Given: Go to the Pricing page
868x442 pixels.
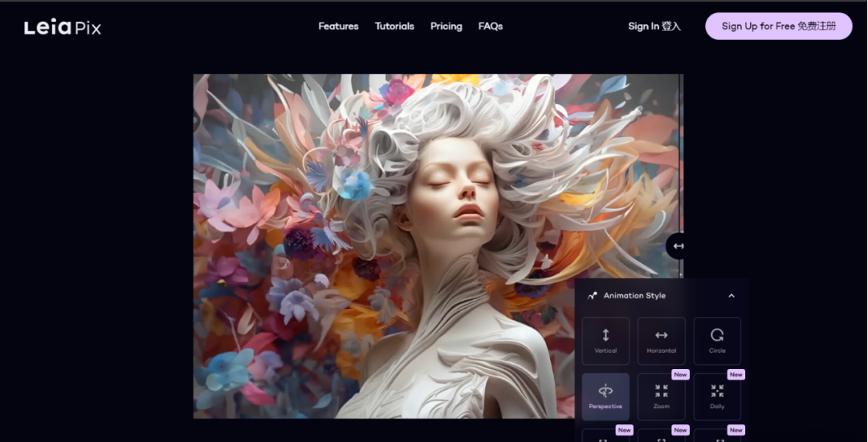Looking at the screenshot, I should (446, 26).
